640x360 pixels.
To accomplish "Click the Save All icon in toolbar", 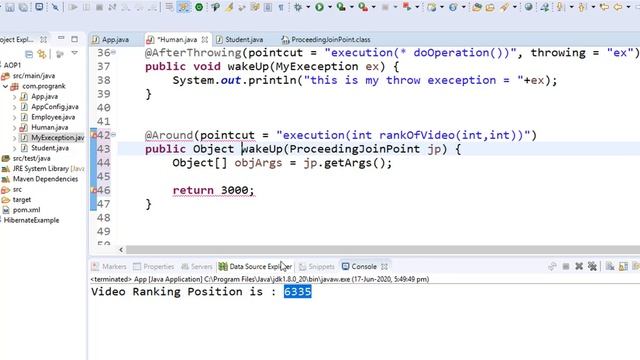I will pos(23,7).
